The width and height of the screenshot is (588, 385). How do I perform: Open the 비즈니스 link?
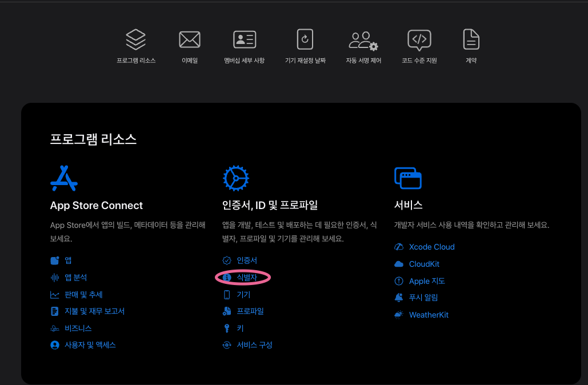click(78, 328)
